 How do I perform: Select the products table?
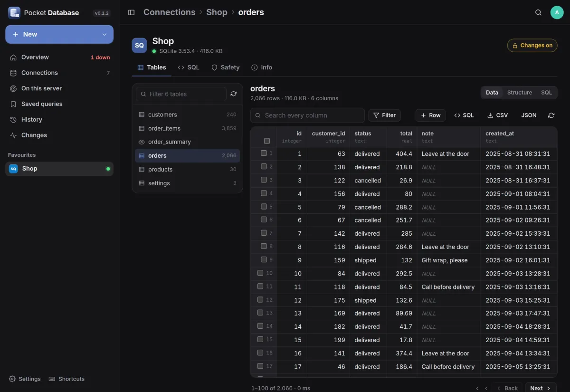pos(187,170)
